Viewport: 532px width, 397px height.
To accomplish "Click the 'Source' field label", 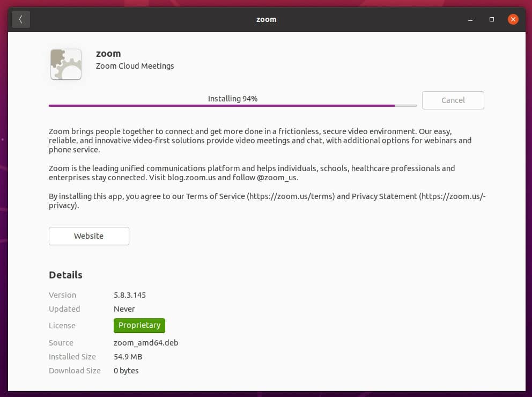I will click(61, 343).
